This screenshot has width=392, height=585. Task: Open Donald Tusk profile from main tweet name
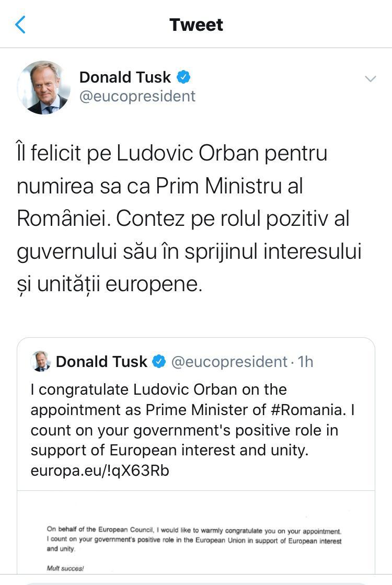coord(125,77)
